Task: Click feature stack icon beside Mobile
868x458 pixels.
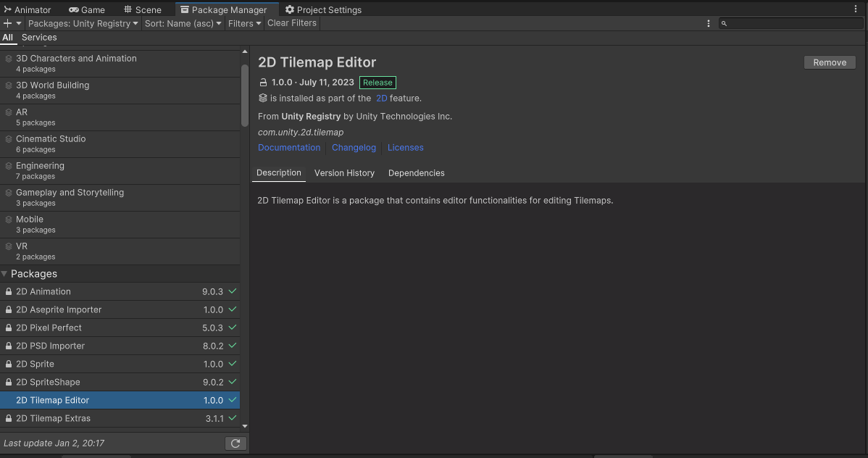Action: point(8,220)
